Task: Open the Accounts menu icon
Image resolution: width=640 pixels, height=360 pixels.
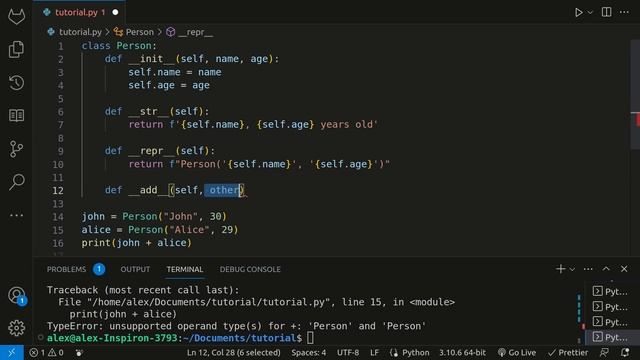Action: click(x=16, y=295)
